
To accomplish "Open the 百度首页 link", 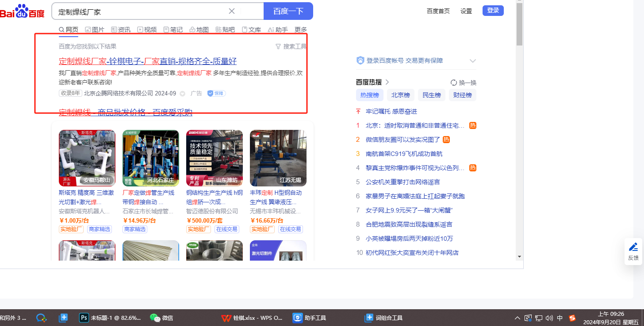I will pyautogui.click(x=438, y=11).
